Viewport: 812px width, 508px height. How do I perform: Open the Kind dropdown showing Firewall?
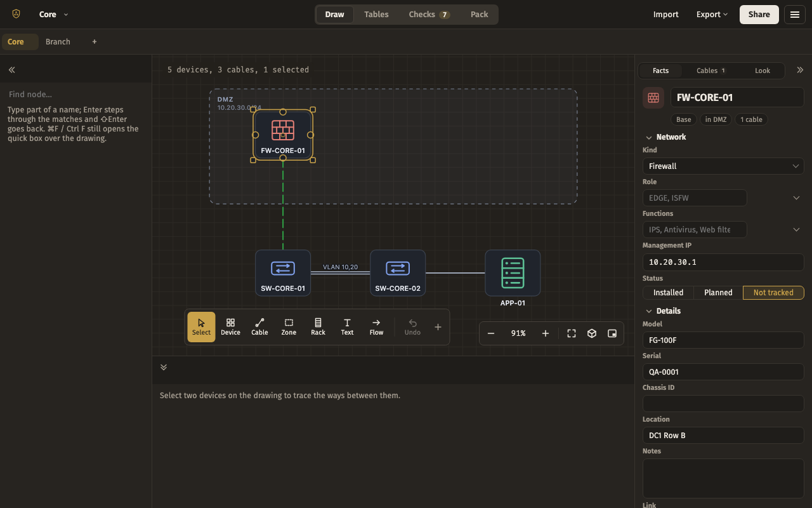click(723, 166)
